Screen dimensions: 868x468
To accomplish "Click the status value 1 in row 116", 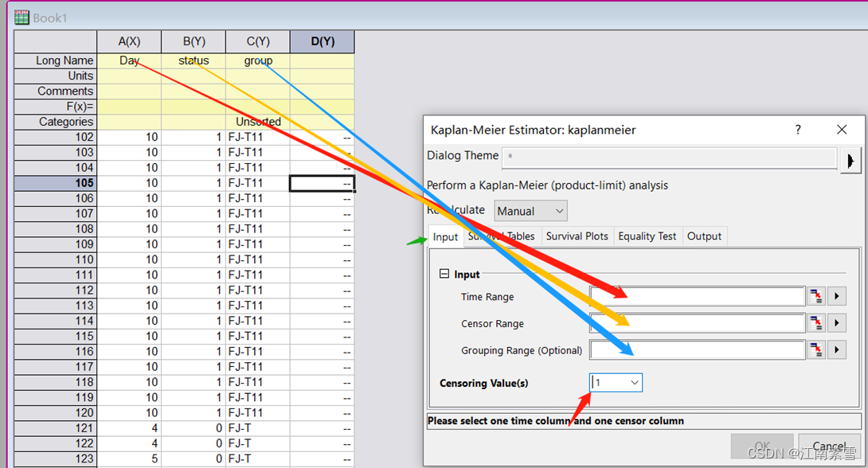I will click(x=194, y=351).
